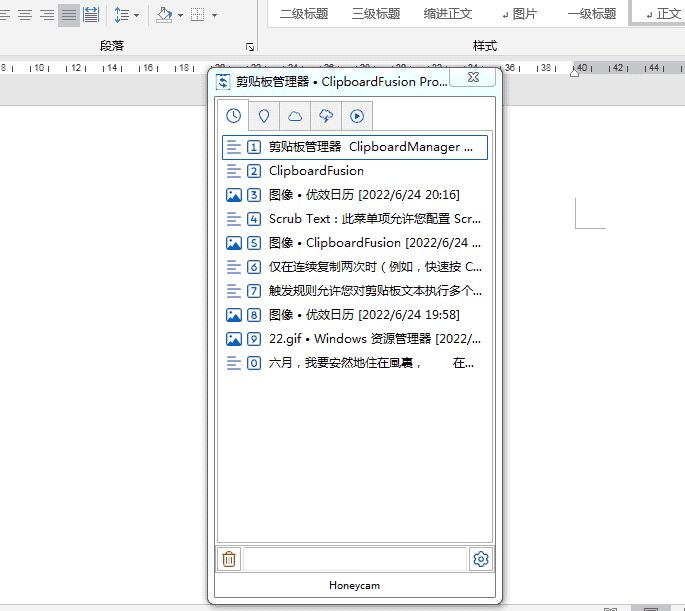
Task: Click the image icon of item 3
Action: [x=234, y=195]
